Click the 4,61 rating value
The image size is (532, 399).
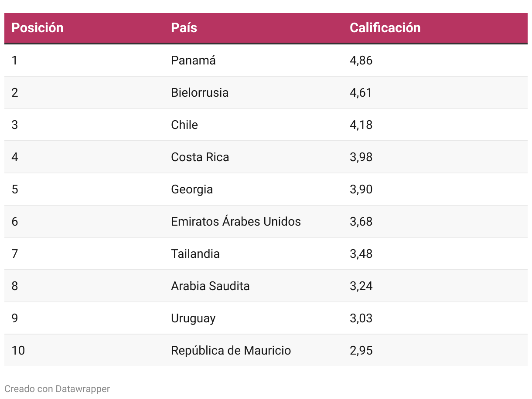tap(361, 92)
